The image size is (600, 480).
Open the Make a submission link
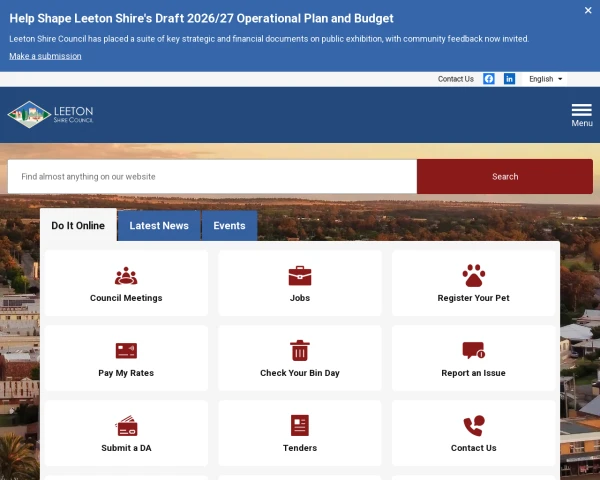pos(45,56)
